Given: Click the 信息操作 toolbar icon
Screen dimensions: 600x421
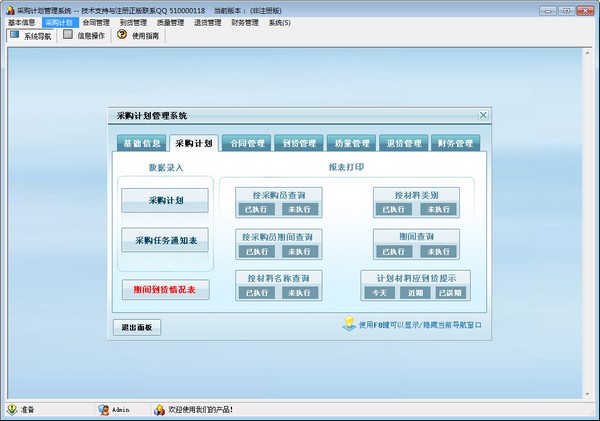Looking at the screenshot, I should pyautogui.click(x=68, y=34).
